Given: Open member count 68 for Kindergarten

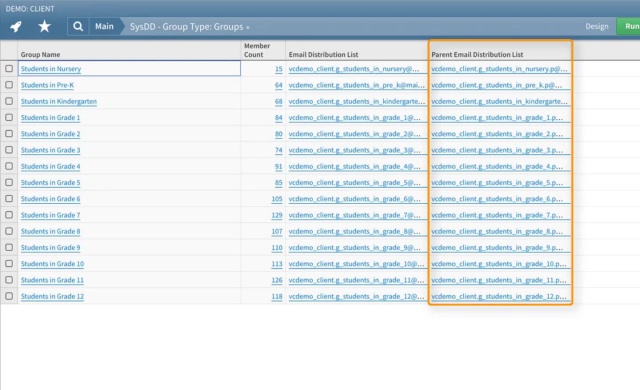Looking at the screenshot, I should [279, 102].
